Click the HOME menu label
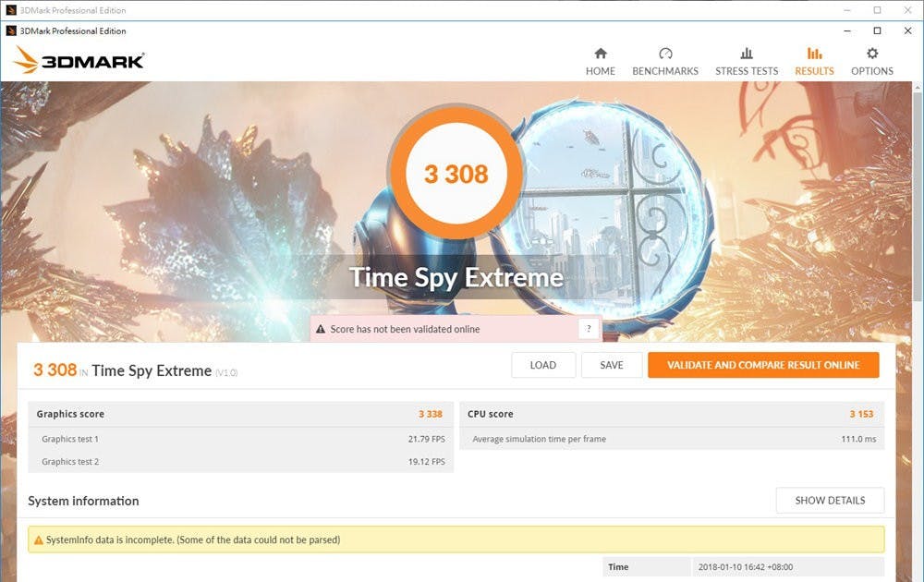Screen dimensions: 924x582 (x=600, y=71)
